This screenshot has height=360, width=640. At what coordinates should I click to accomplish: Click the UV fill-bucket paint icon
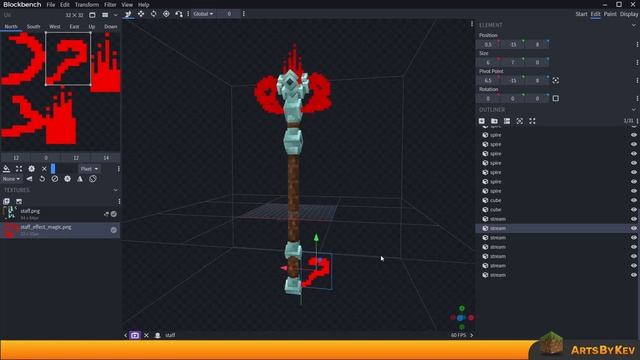click(x=7, y=169)
